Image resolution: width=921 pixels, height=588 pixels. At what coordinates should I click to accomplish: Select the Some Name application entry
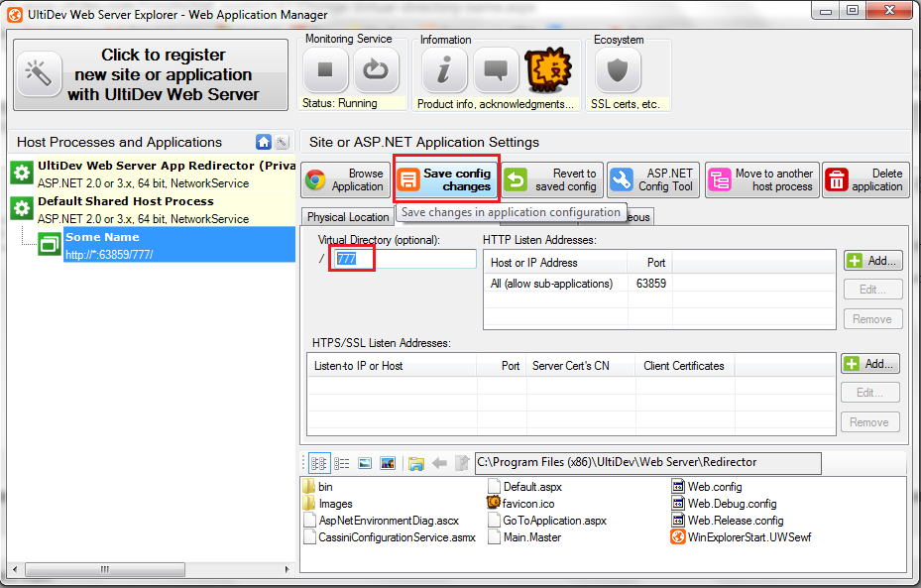click(179, 245)
